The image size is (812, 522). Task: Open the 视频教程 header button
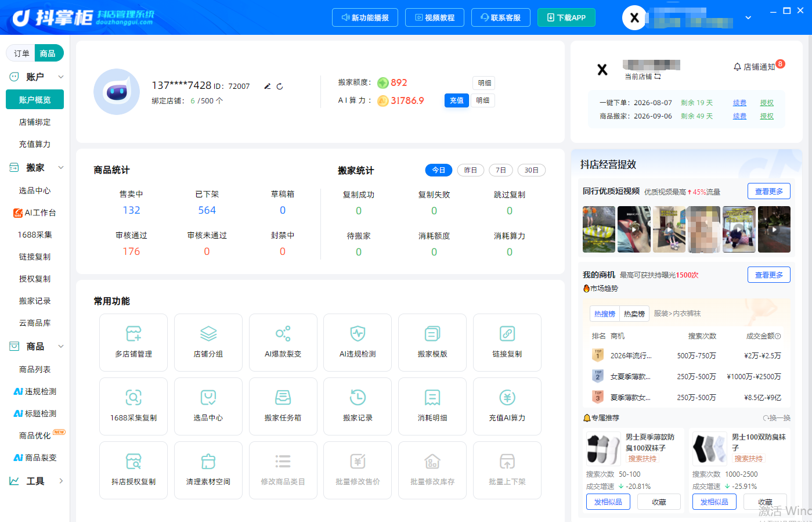(435, 17)
